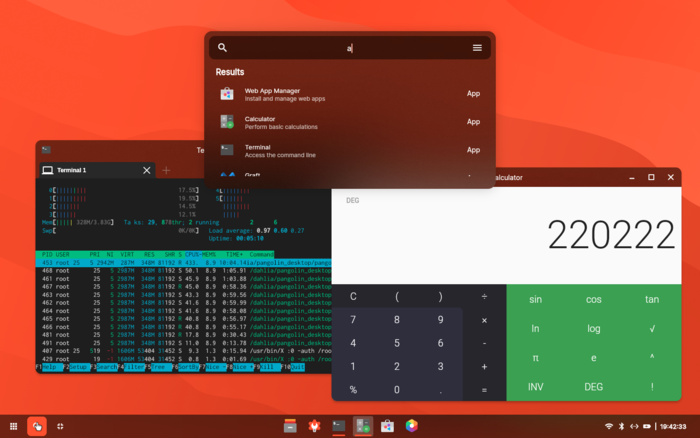Click the Calculator display showing 220222

[611, 234]
